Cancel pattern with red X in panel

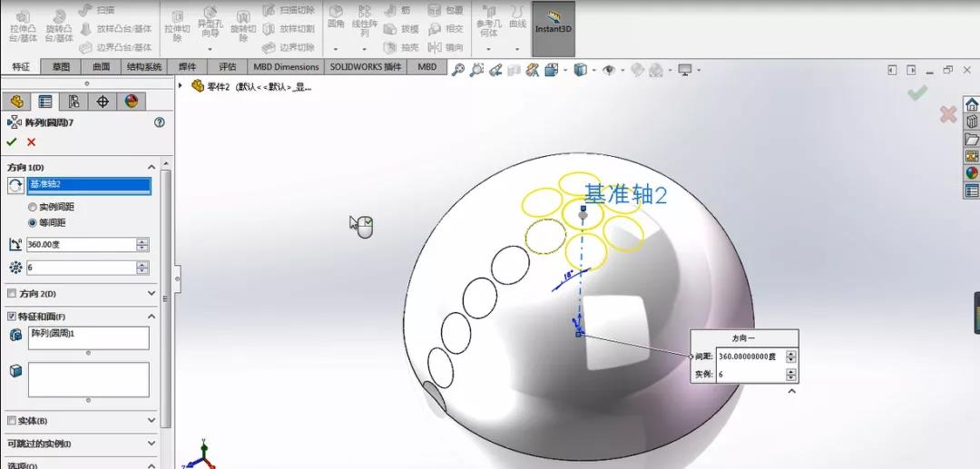coord(31,142)
